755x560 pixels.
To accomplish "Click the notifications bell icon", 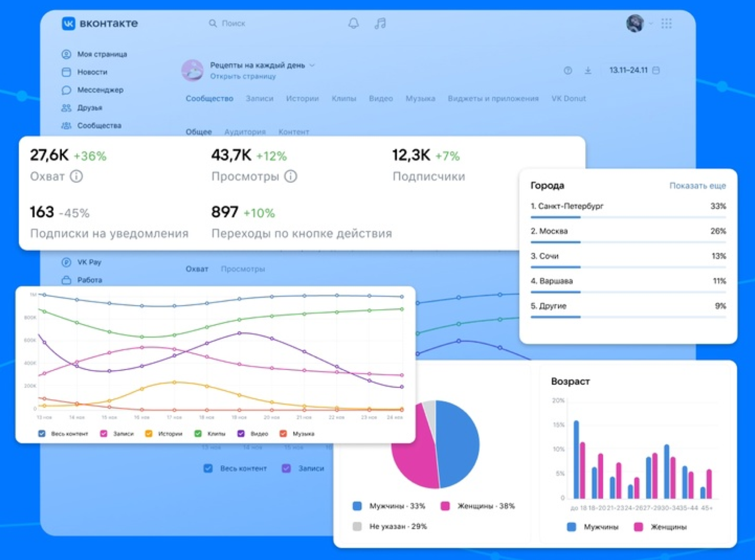I will (353, 23).
